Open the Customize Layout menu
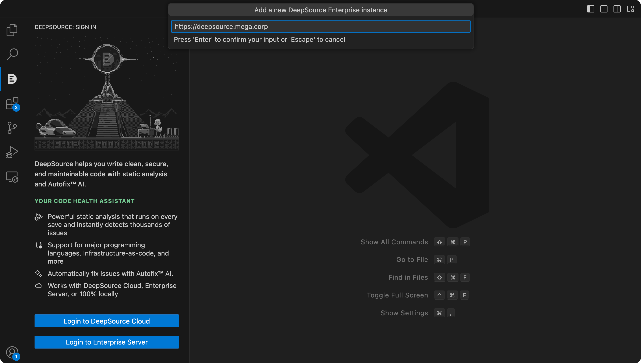641x364 pixels. pyautogui.click(x=630, y=9)
